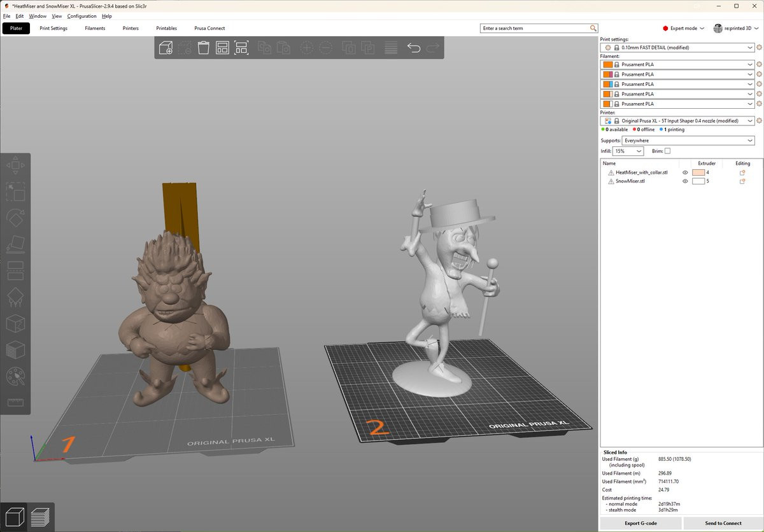Click the Remove instance minus-circle icon
Image resolution: width=764 pixels, height=532 pixels.
click(x=325, y=48)
